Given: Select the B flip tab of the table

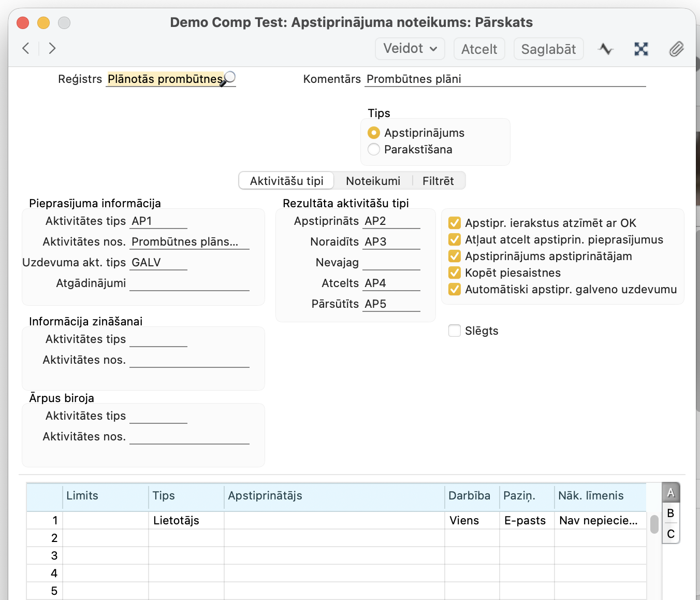Looking at the screenshot, I should (x=670, y=513).
